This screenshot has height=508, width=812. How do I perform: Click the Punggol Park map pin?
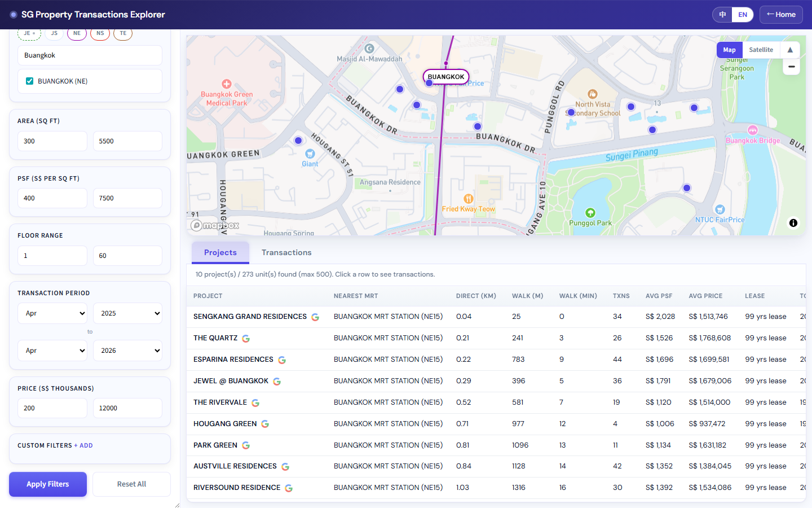(590, 213)
